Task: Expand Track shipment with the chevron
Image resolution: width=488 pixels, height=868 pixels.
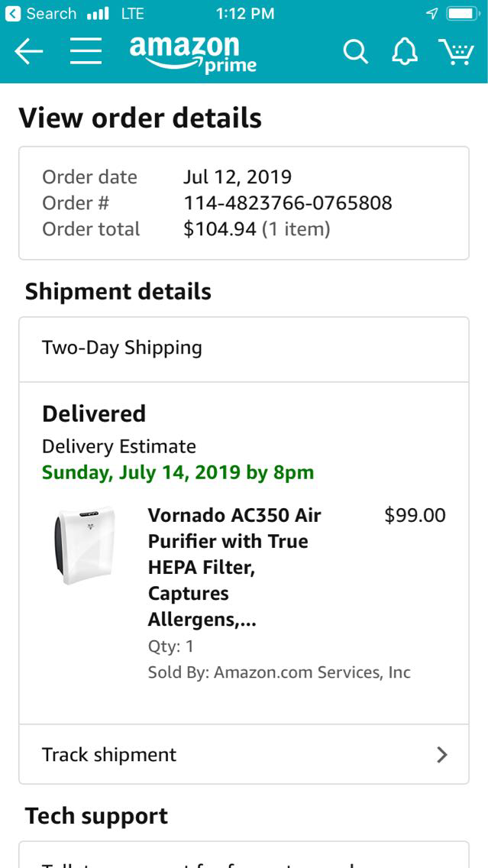Action: point(441,755)
